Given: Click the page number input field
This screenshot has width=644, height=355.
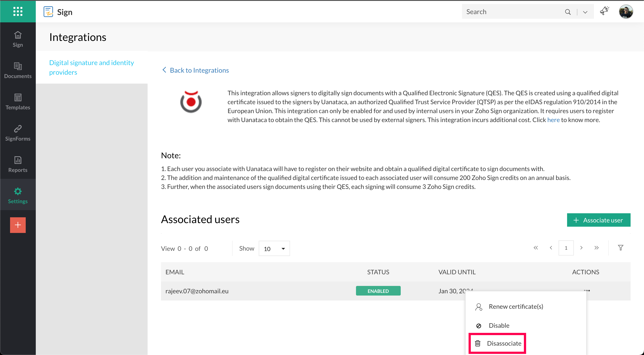Looking at the screenshot, I should (x=566, y=248).
